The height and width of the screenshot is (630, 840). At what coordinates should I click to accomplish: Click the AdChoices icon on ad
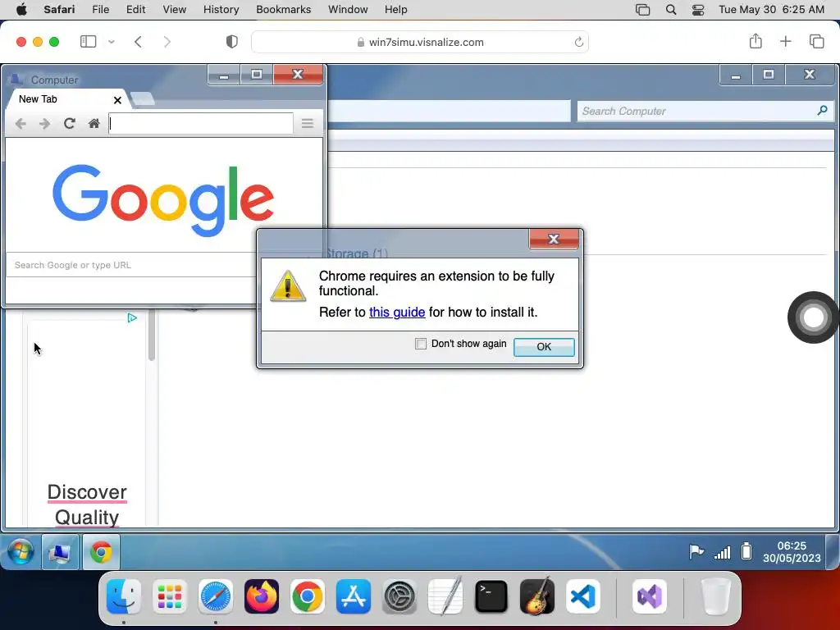click(132, 318)
